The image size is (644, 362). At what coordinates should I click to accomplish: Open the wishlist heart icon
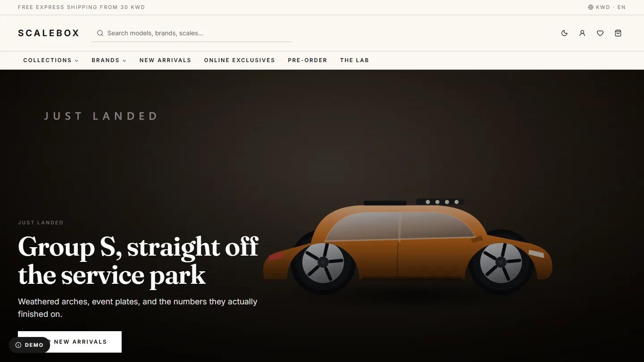(x=600, y=33)
